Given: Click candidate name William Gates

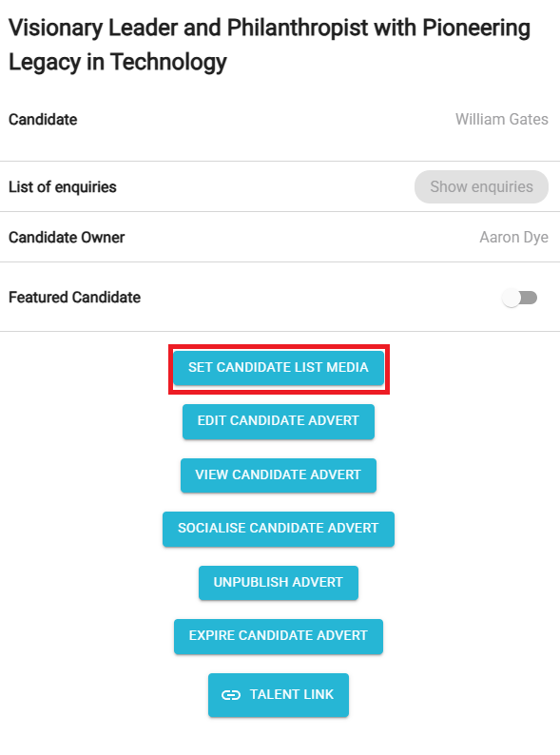Looking at the screenshot, I should click(502, 120).
